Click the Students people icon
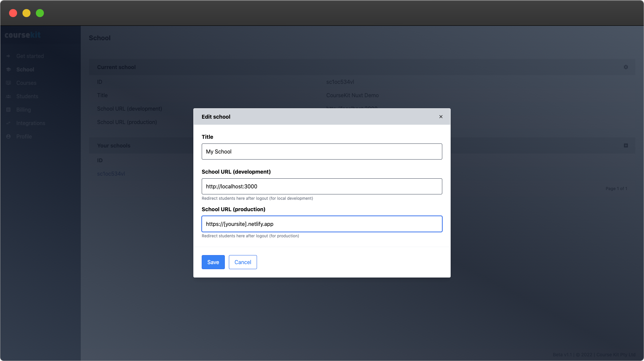The height and width of the screenshot is (361, 644). click(8, 96)
